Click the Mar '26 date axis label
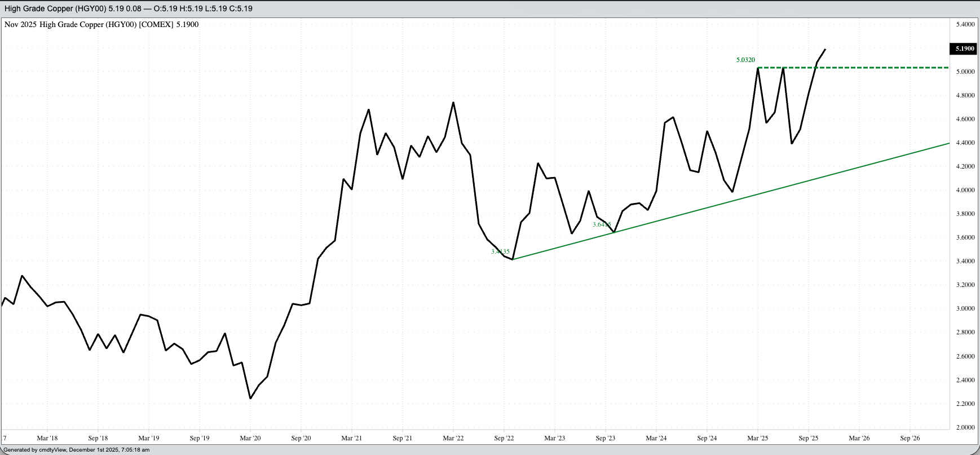This screenshot has height=455, width=980. (x=859, y=438)
